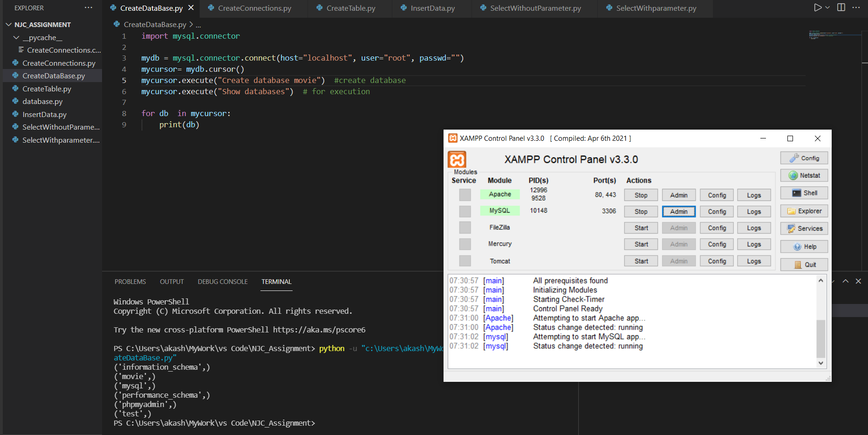The width and height of the screenshot is (868, 435).
Task: Start the Tomcat module
Action: (641, 261)
